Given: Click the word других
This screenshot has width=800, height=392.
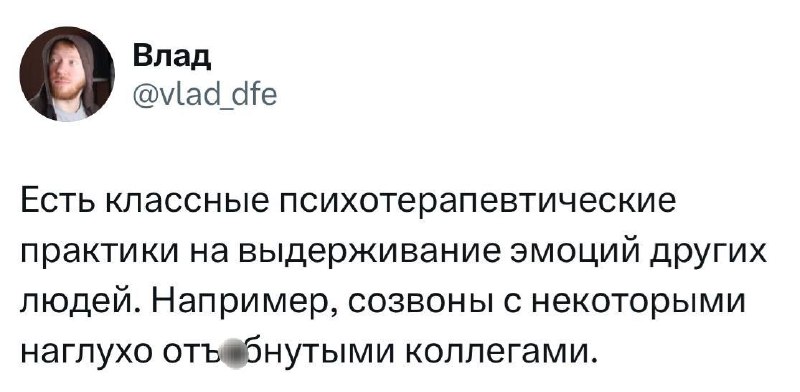Looking at the screenshot, I should click(x=703, y=254).
